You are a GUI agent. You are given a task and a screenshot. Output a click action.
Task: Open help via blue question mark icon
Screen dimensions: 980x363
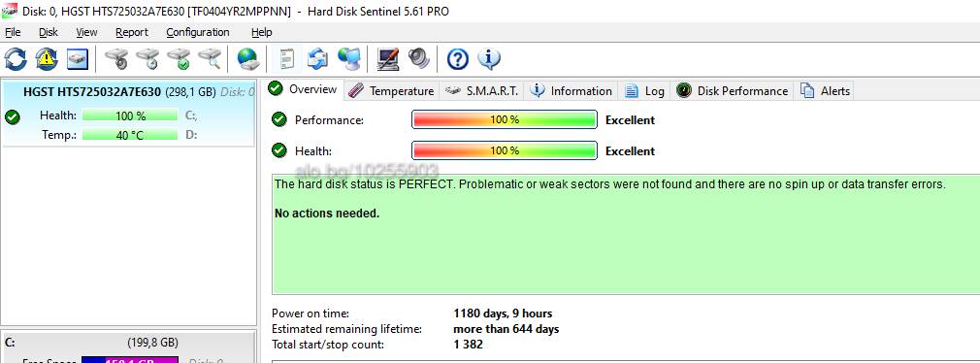[458, 59]
